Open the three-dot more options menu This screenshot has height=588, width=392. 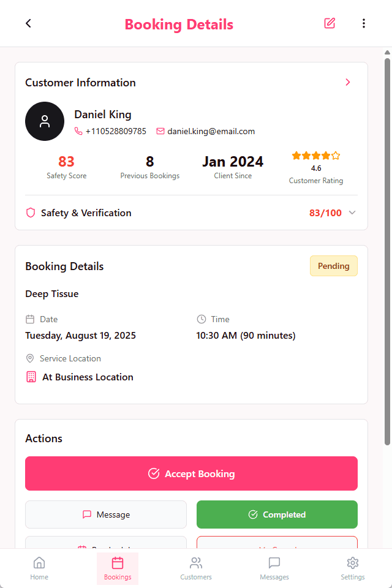click(x=364, y=23)
